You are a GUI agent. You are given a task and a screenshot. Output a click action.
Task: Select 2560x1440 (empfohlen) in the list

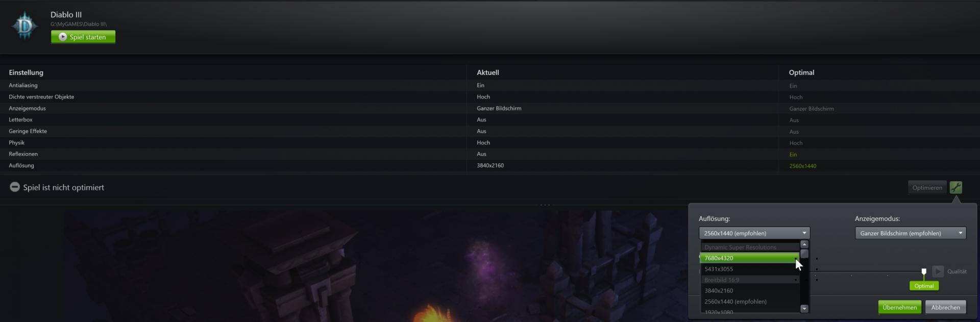[749, 302]
